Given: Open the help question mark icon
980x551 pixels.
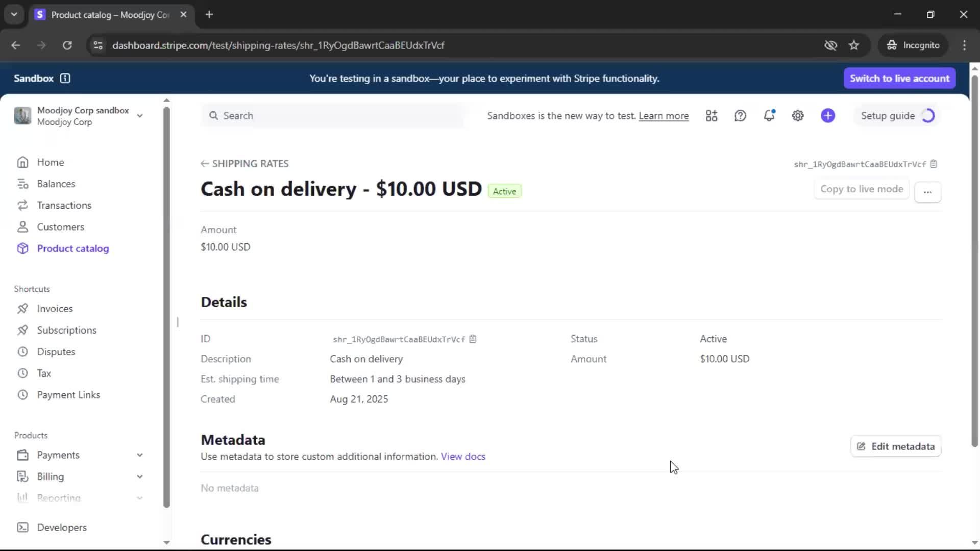Looking at the screenshot, I should point(740,116).
